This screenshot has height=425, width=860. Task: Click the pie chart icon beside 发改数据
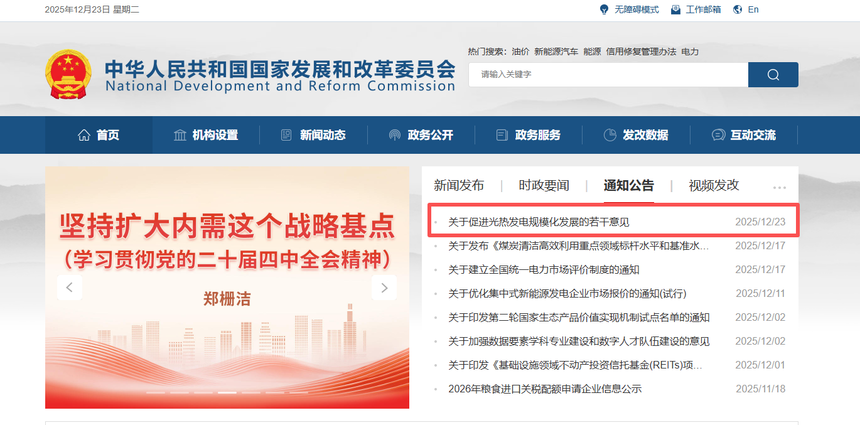(x=609, y=135)
